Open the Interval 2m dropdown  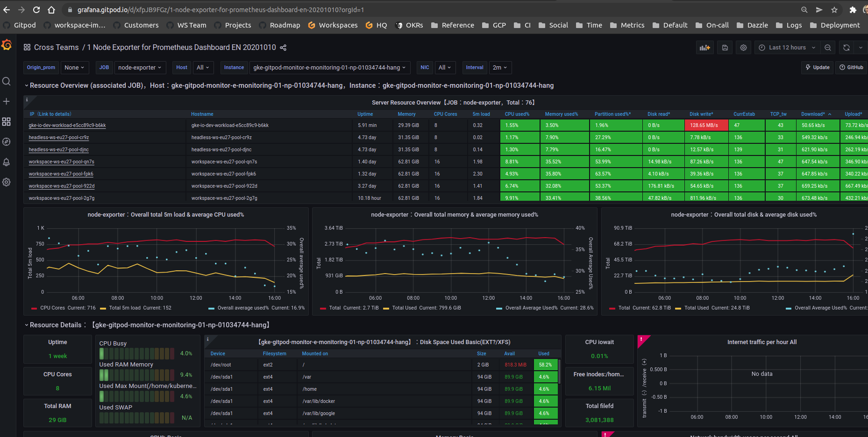[x=500, y=68]
